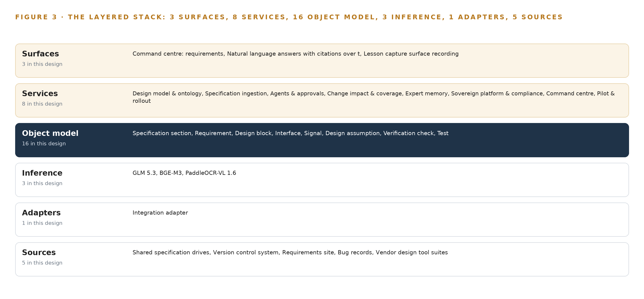The height and width of the screenshot is (299, 644).
Task: Select the Inference layer heading
Action: (42, 173)
